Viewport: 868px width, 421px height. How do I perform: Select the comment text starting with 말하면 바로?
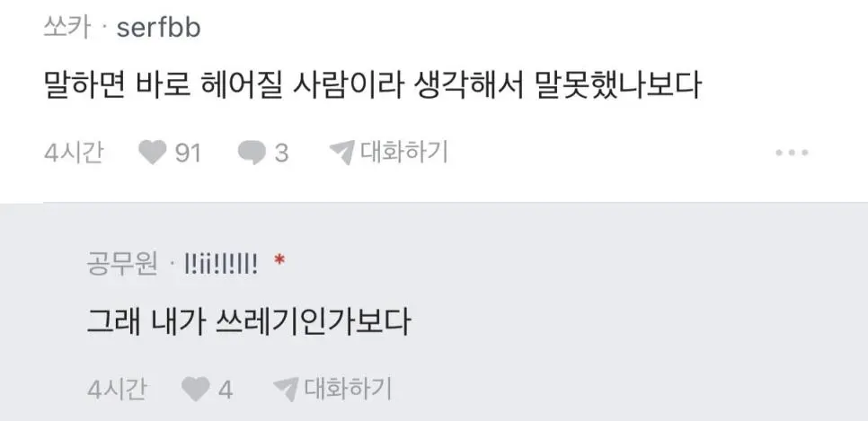(373, 86)
